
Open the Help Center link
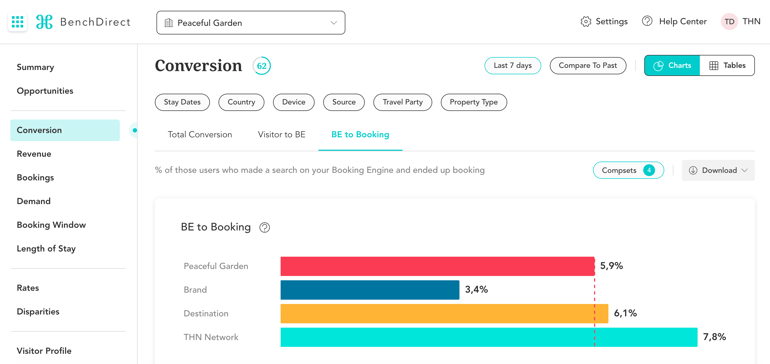tap(683, 22)
